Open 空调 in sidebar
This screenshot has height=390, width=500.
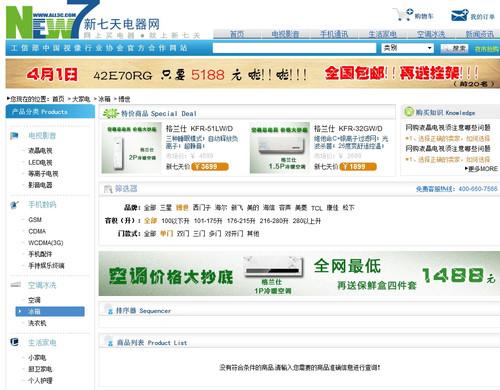(x=34, y=300)
